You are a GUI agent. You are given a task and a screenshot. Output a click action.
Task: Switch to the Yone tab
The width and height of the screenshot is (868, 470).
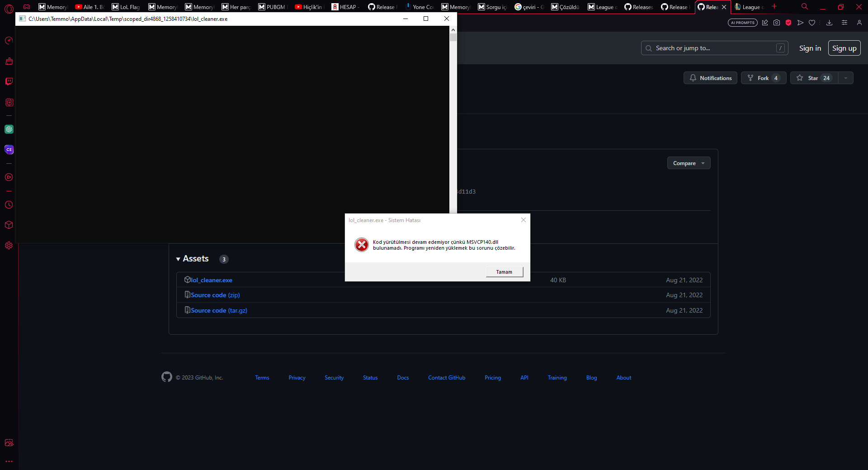419,7
